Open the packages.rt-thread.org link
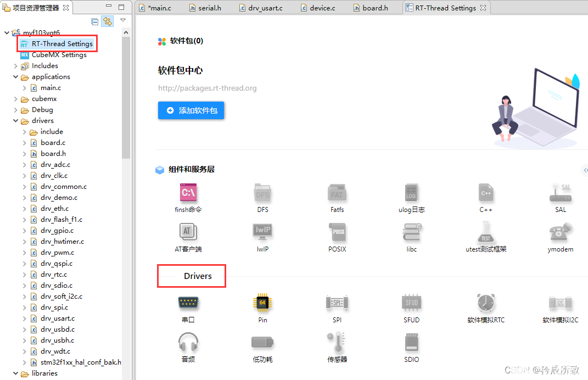The width and height of the screenshot is (588, 380). tap(208, 88)
